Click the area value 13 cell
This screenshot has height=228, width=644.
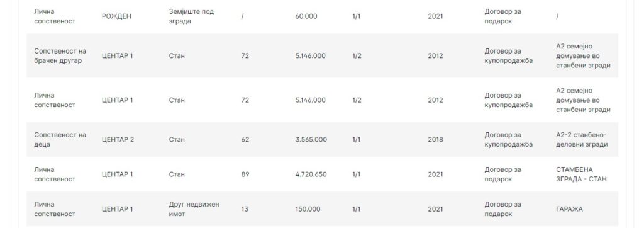[x=245, y=209]
